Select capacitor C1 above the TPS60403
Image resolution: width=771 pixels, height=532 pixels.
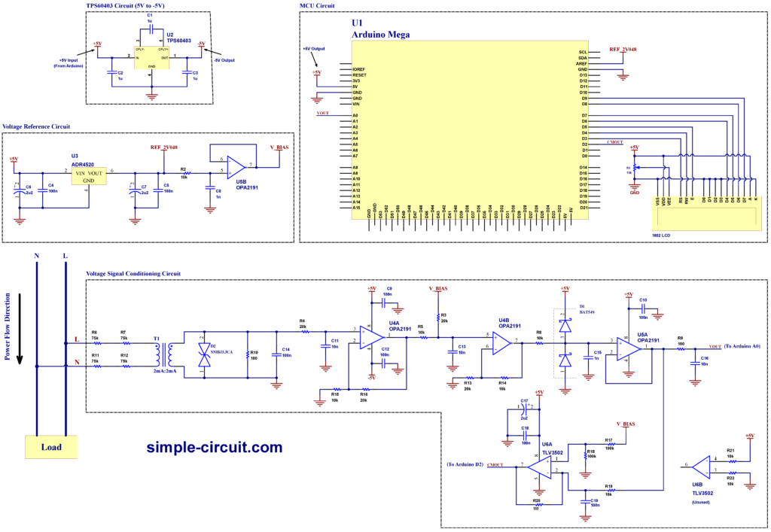[152, 29]
